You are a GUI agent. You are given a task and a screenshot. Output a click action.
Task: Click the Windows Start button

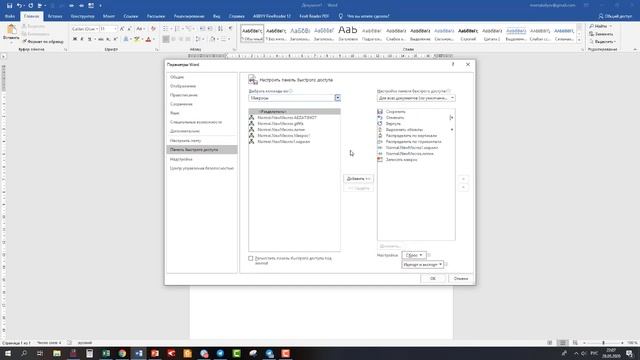coord(8,353)
